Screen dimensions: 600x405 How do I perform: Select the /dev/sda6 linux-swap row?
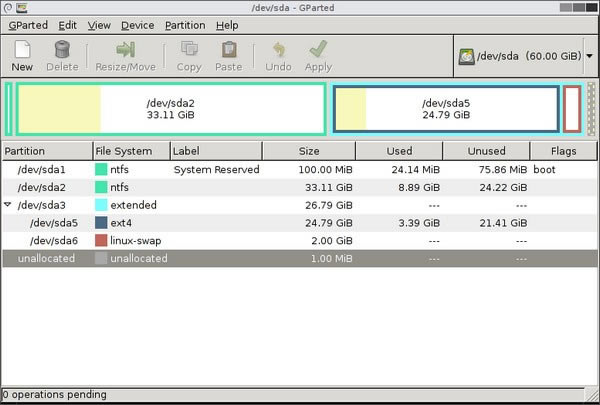click(300, 241)
